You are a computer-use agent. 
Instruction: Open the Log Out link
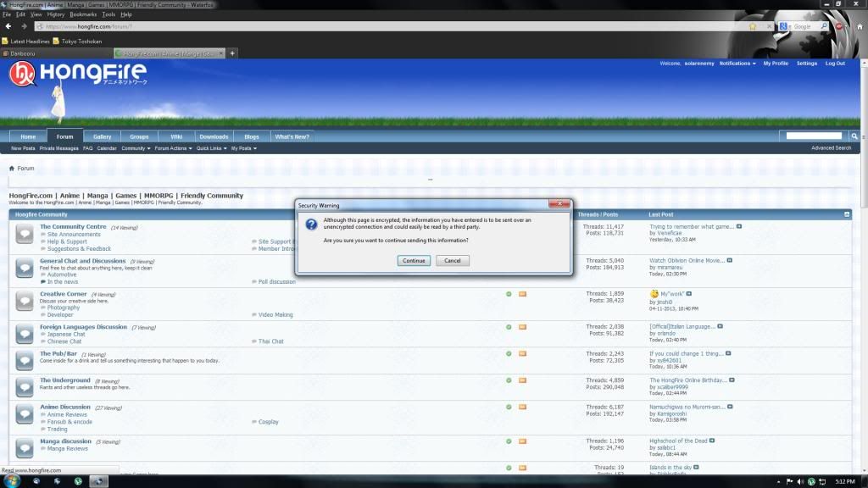point(835,64)
